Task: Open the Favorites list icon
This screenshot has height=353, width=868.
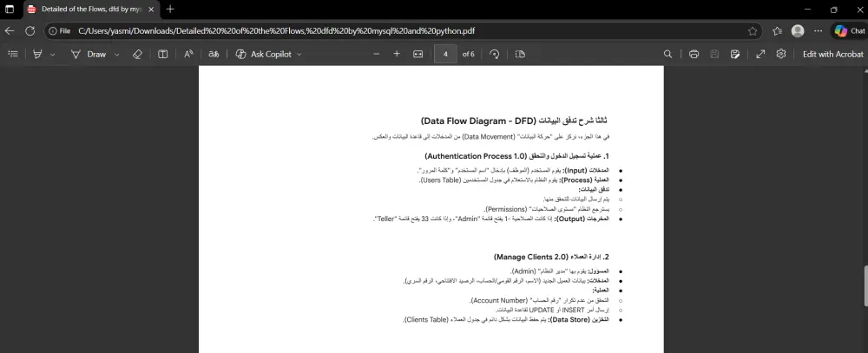Action: pyautogui.click(x=777, y=31)
